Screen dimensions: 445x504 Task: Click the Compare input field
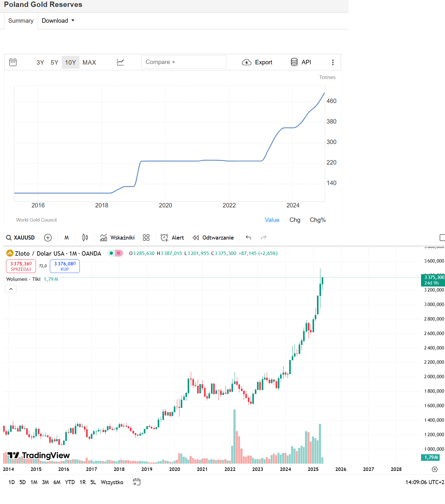[x=184, y=62]
